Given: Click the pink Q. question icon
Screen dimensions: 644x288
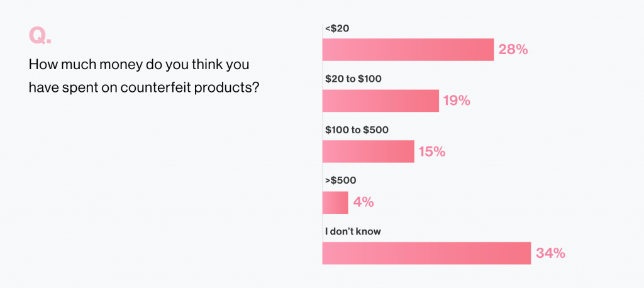Looking at the screenshot, I should 40,36.
